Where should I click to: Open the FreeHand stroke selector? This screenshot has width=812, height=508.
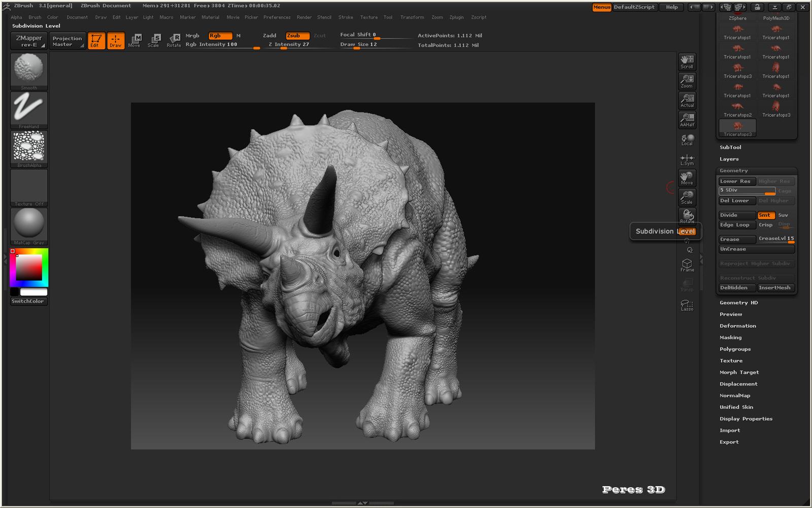point(29,110)
